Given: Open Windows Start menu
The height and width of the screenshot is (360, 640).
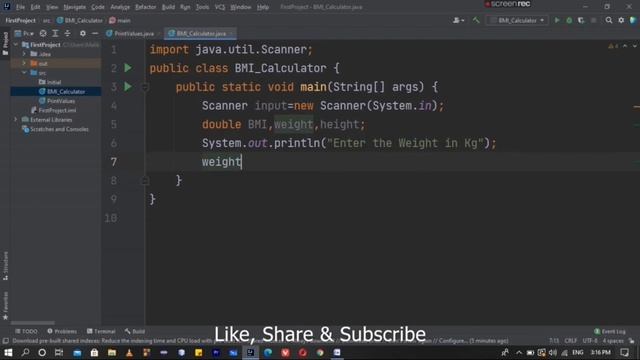Looking at the screenshot, I should 8,352.
